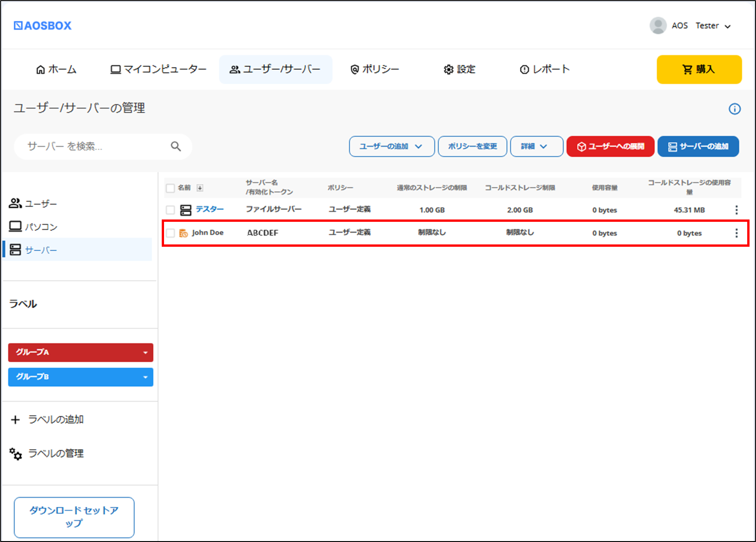The height and width of the screenshot is (542, 756).
Task: Click the search magnifier icon
Action: (x=176, y=146)
